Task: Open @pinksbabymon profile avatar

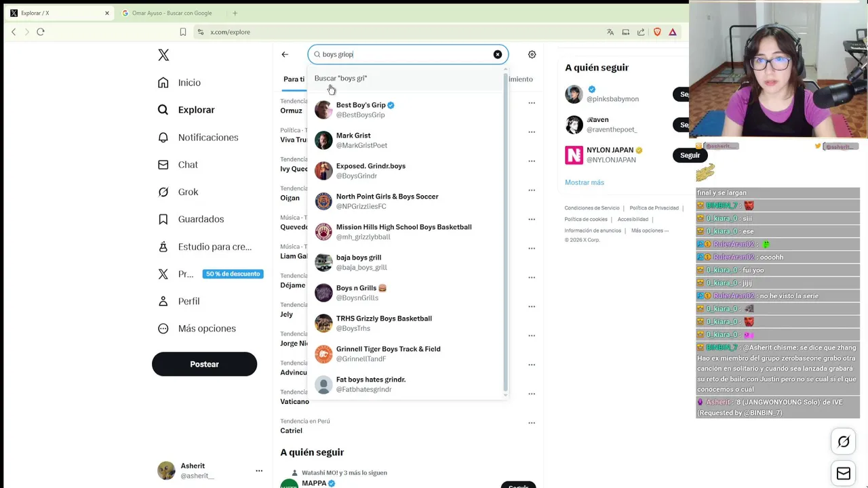Action: [574, 94]
